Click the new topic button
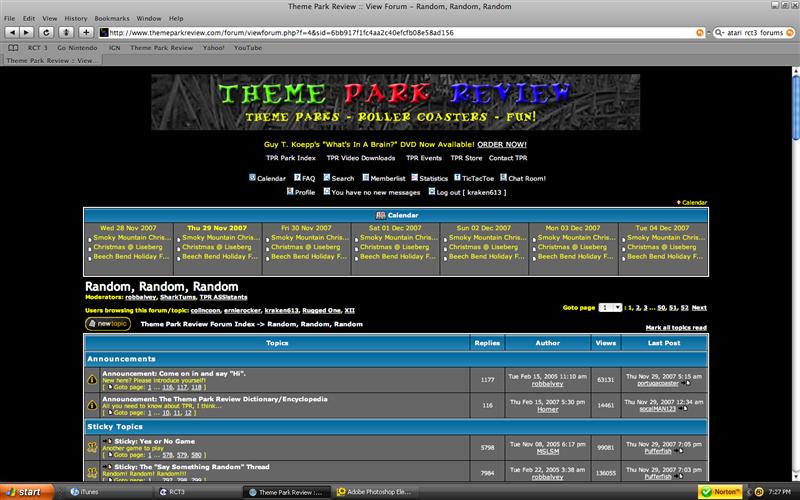The width and height of the screenshot is (800, 500). coord(108,324)
